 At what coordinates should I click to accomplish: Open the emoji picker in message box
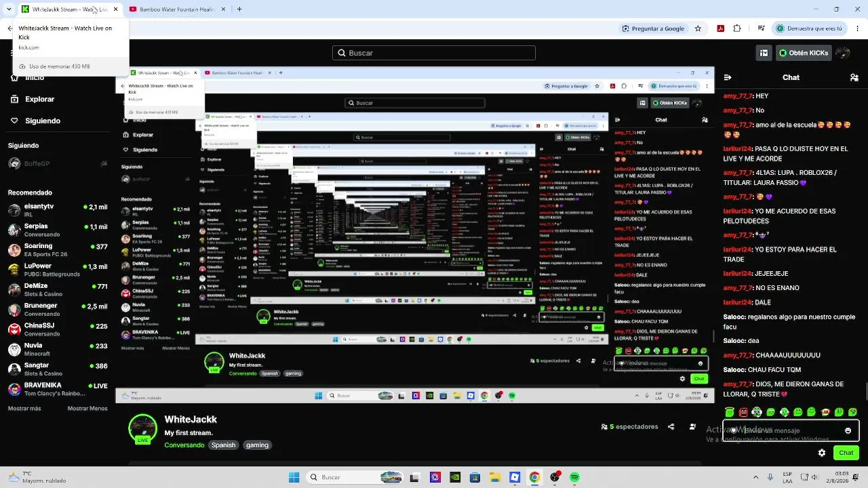[x=848, y=430]
